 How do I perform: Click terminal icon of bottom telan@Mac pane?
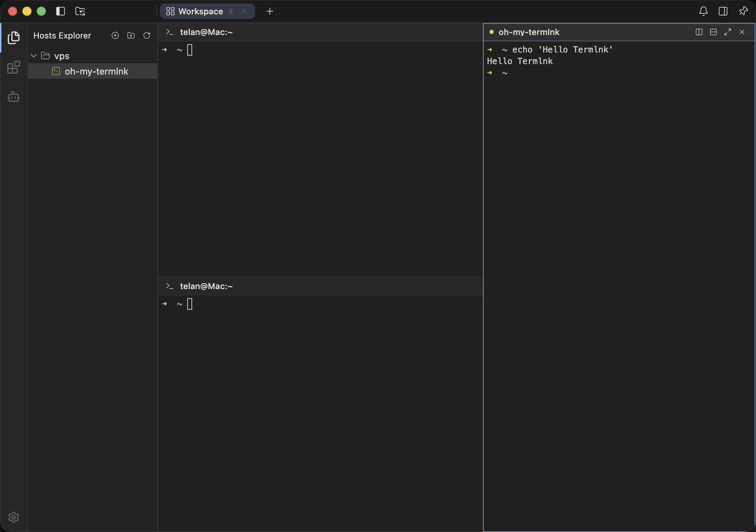pos(170,286)
